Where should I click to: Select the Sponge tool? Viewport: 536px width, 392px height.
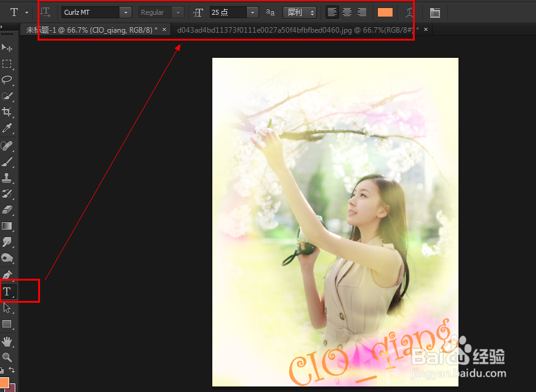[7, 257]
